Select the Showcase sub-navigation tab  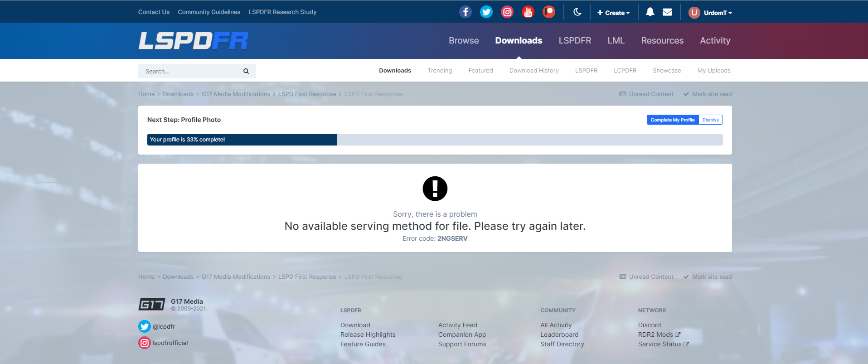(x=667, y=70)
